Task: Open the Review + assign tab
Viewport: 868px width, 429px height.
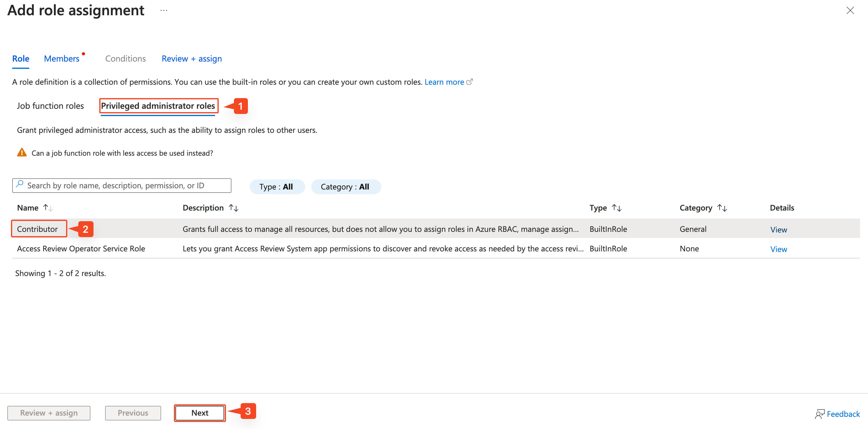Action: pos(192,58)
